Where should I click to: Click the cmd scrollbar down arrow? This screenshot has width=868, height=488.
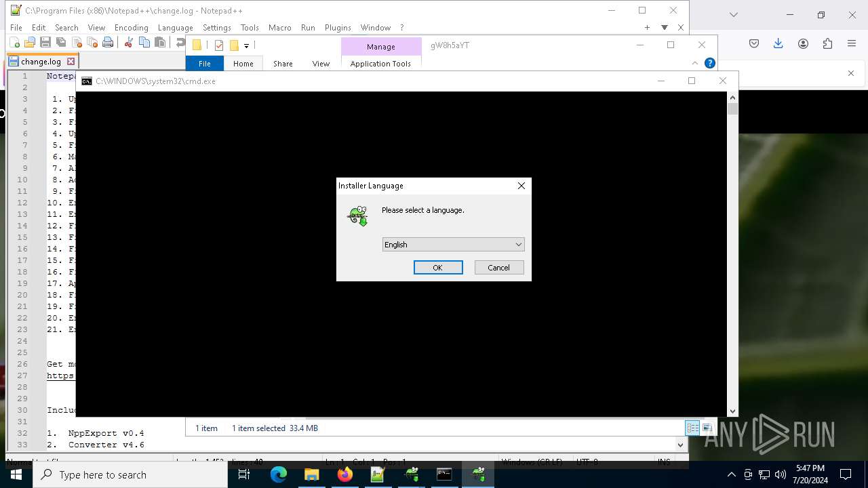732,411
